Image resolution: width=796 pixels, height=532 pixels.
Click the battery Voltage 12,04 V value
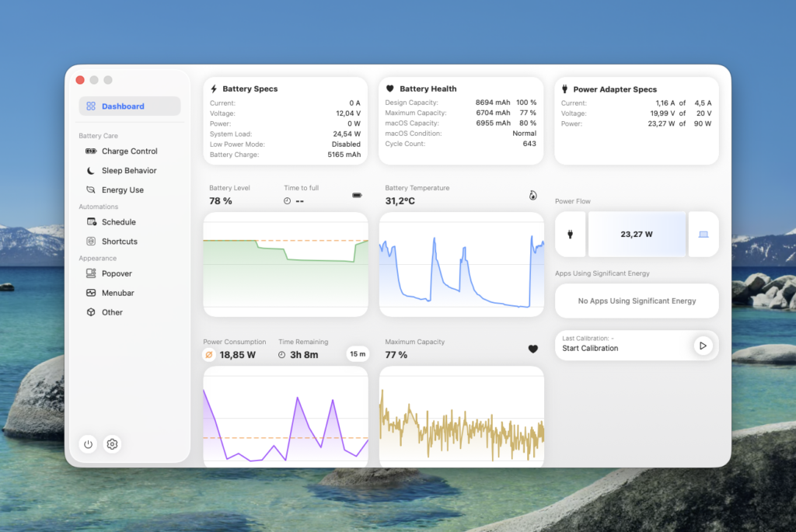point(348,113)
